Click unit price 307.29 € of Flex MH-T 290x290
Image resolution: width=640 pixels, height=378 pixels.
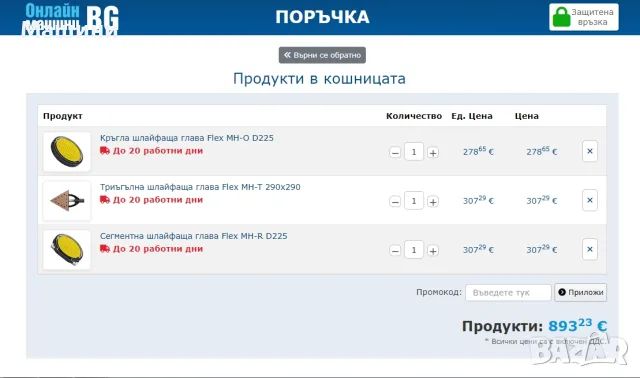tap(478, 200)
